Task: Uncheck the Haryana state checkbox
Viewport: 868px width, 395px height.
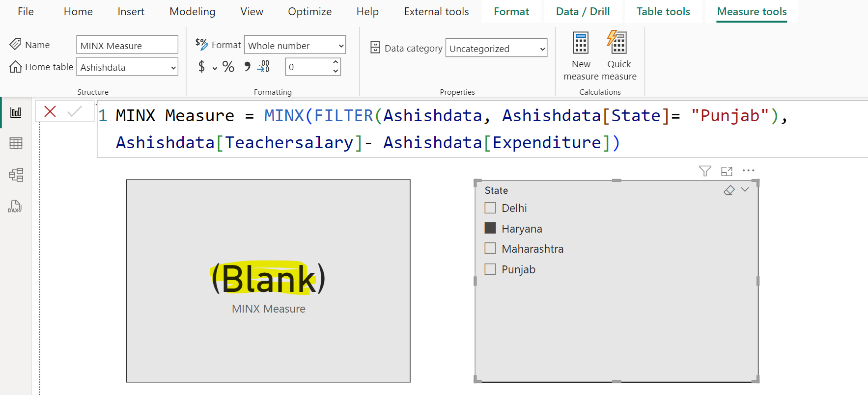Action: point(490,228)
